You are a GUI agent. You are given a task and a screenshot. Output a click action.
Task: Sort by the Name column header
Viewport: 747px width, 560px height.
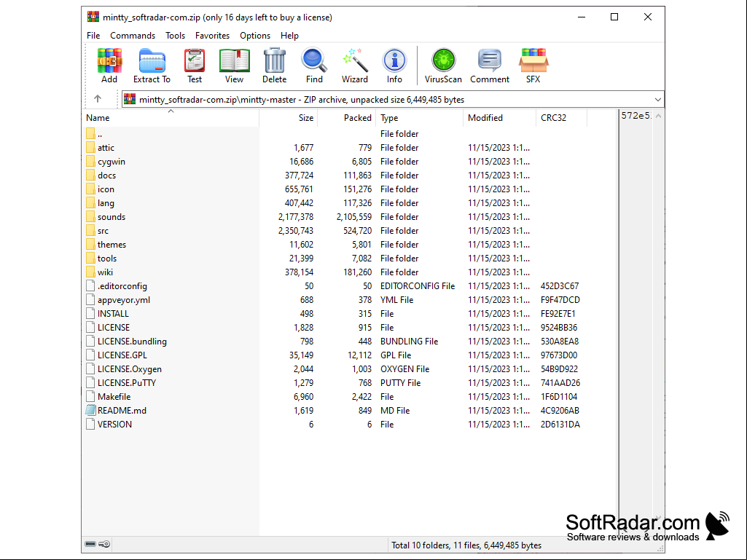171,118
